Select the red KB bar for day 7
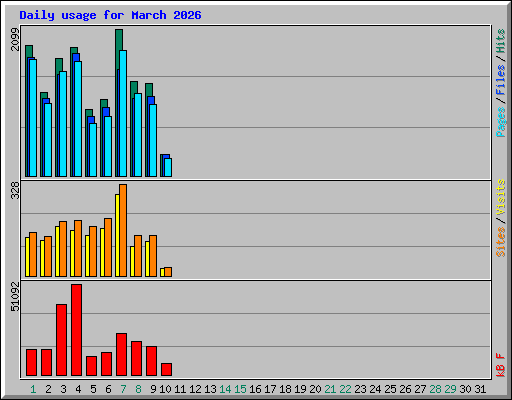Image resolution: width=512 pixels, height=400 pixels. [x=121, y=354]
